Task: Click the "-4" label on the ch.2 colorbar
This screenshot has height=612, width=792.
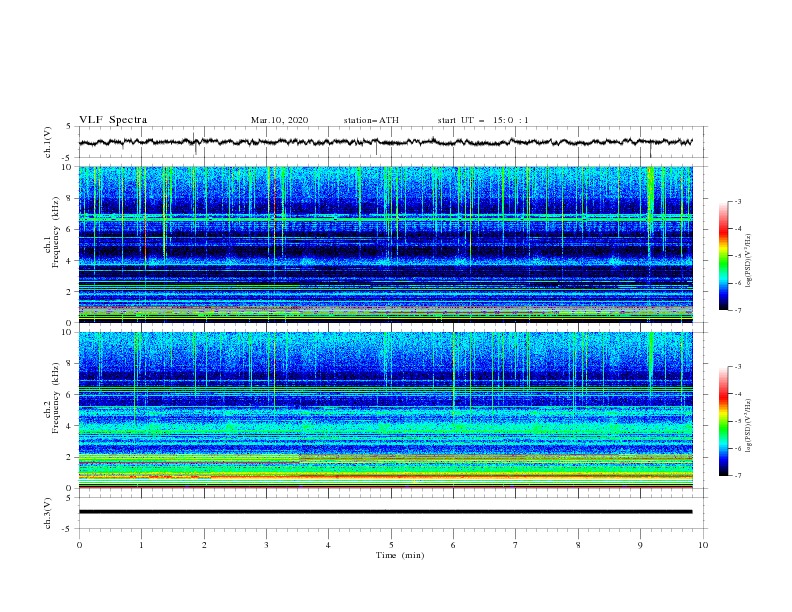Action: tap(738, 394)
